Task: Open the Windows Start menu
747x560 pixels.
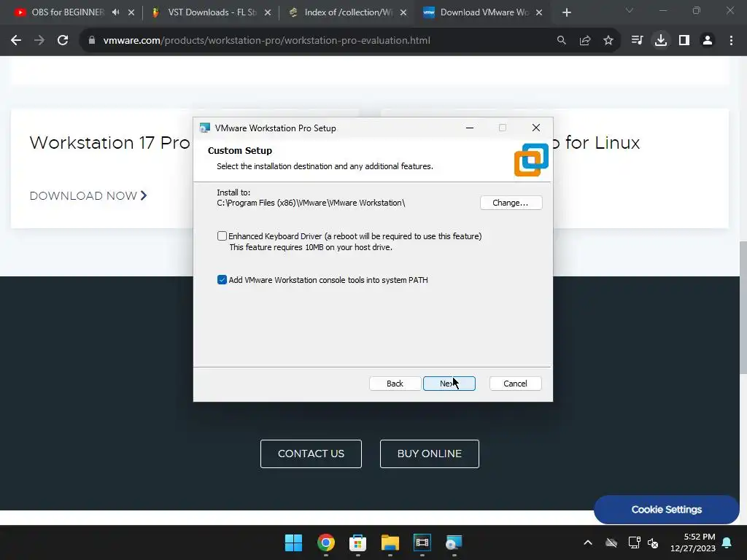Action: [x=293, y=542]
